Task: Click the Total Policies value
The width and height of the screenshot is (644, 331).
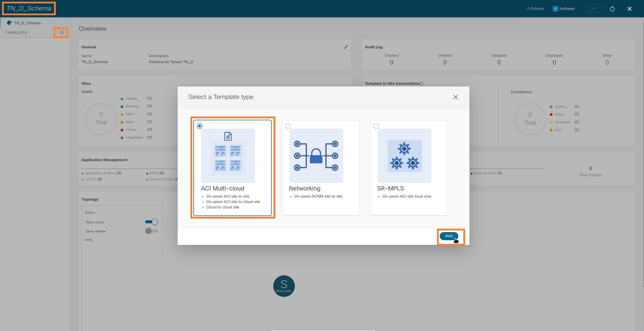Action: click(590, 168)
